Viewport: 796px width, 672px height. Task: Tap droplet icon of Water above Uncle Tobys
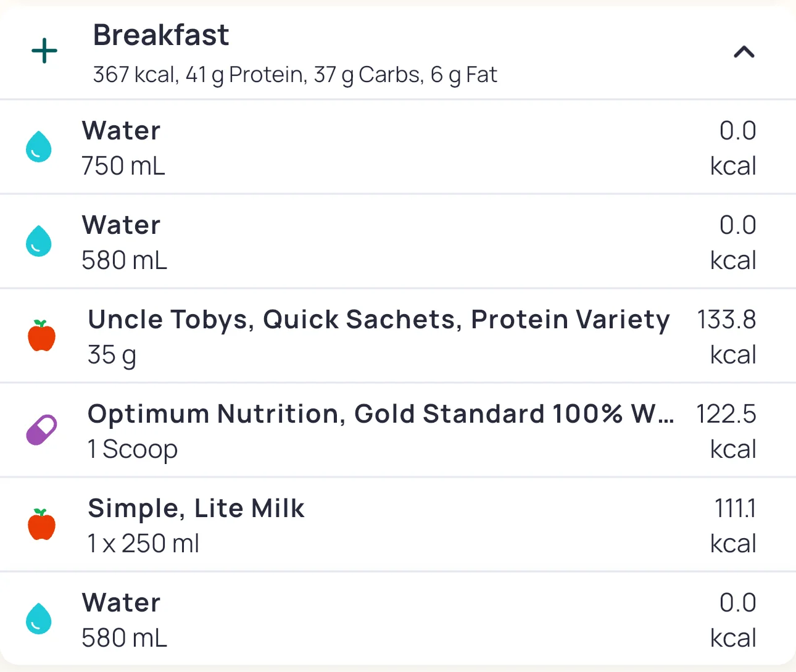tap(38, 241)
